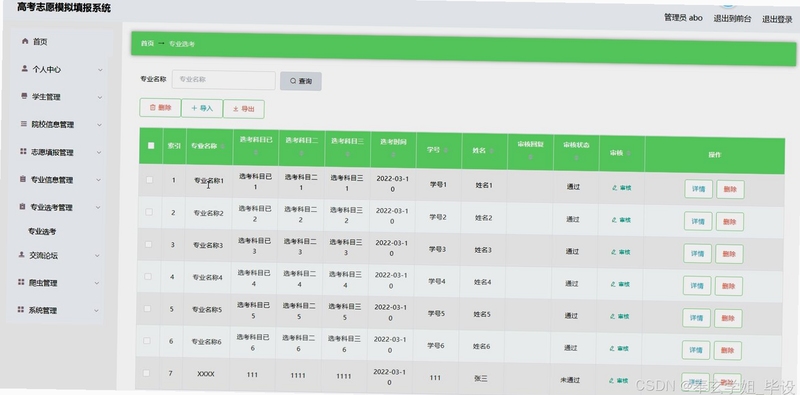Sort by 学号 column sort icon

click(x=446, y=151)
